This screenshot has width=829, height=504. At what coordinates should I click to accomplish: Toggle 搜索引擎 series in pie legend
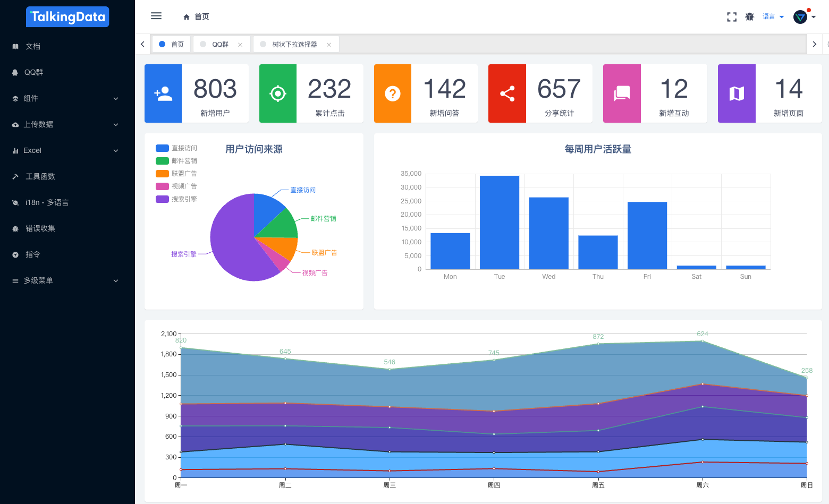[176, 199]
